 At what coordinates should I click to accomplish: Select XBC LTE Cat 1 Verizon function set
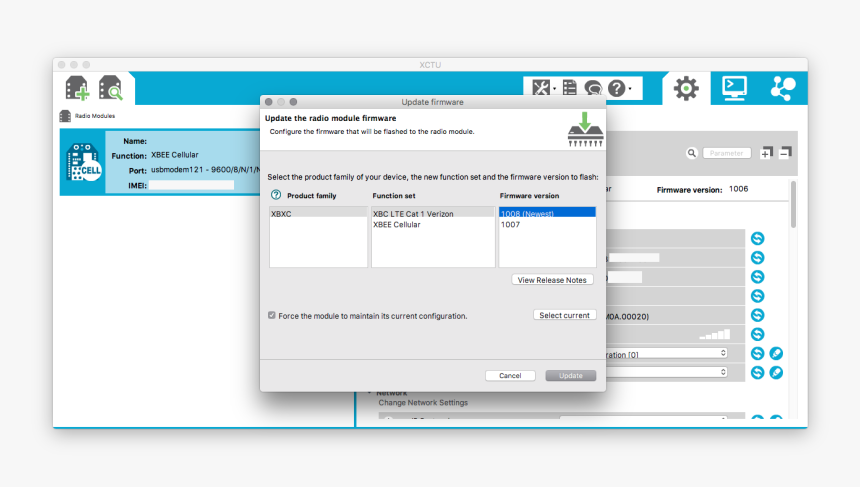pyautogui.click(x=433, y=213)
